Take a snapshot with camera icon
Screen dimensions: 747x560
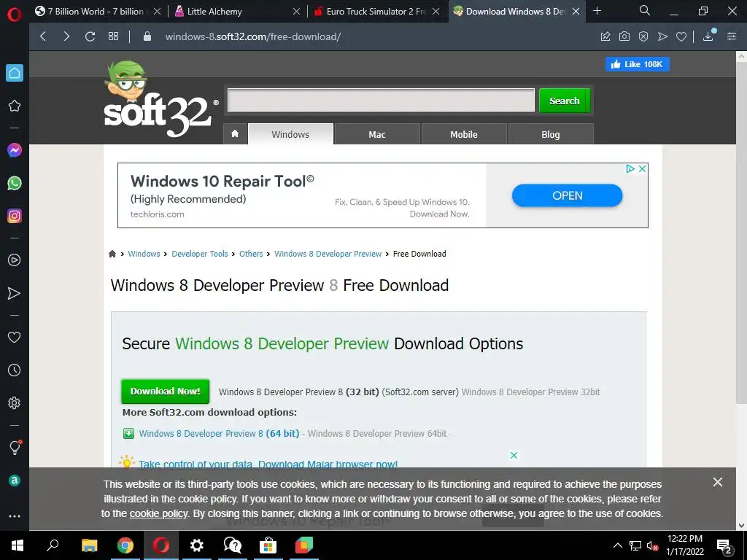[x=624, y=36]
